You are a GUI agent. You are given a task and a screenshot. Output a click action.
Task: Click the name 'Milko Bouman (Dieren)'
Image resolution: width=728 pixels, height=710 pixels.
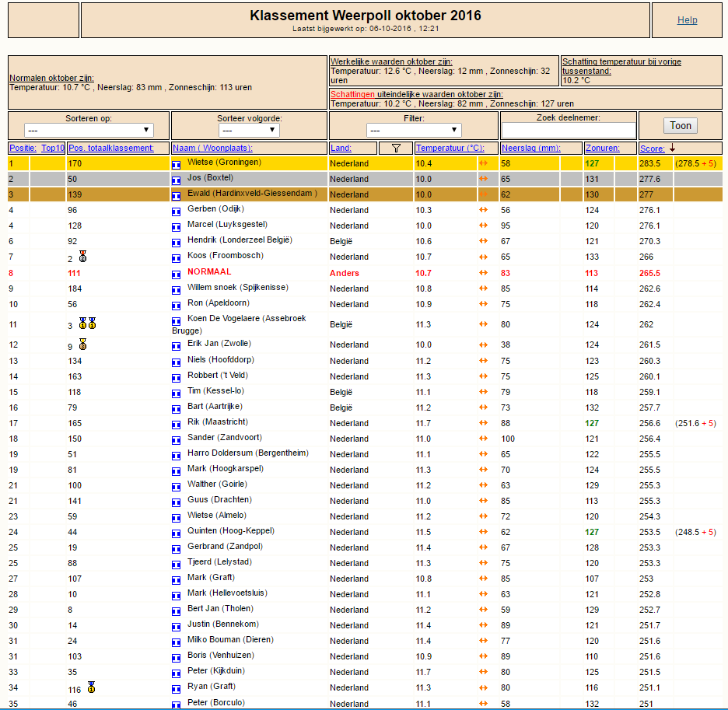[230, 639]
